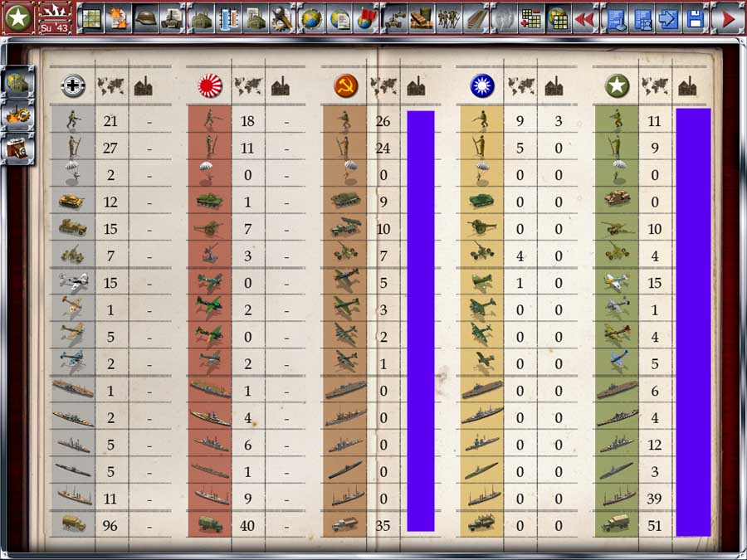This screenshot has width=747, height=560.
Task: Select the globe and factory side tab
Action: pos(18,82)
